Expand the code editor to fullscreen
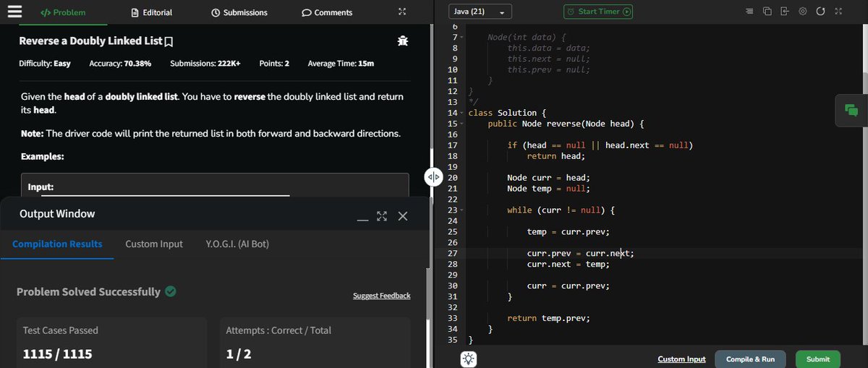Screen dimensions: 868x368 click(x=838, y=12)
